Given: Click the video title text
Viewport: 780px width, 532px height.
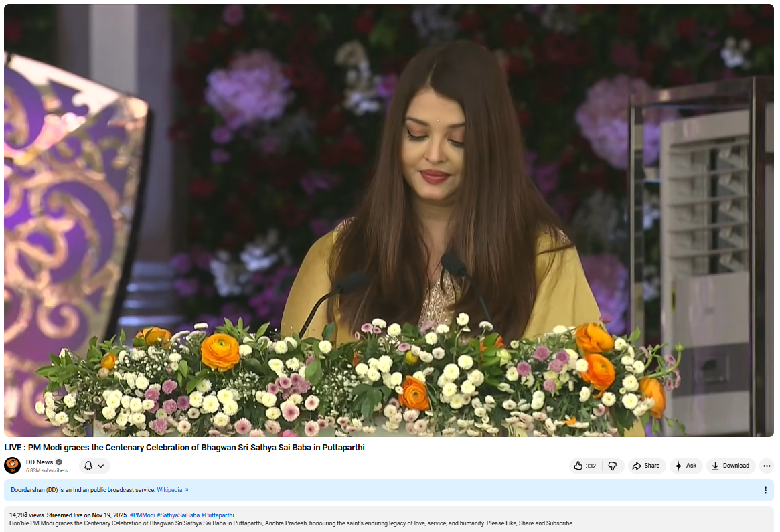Looking at the screenshot, I should (185, 447).
